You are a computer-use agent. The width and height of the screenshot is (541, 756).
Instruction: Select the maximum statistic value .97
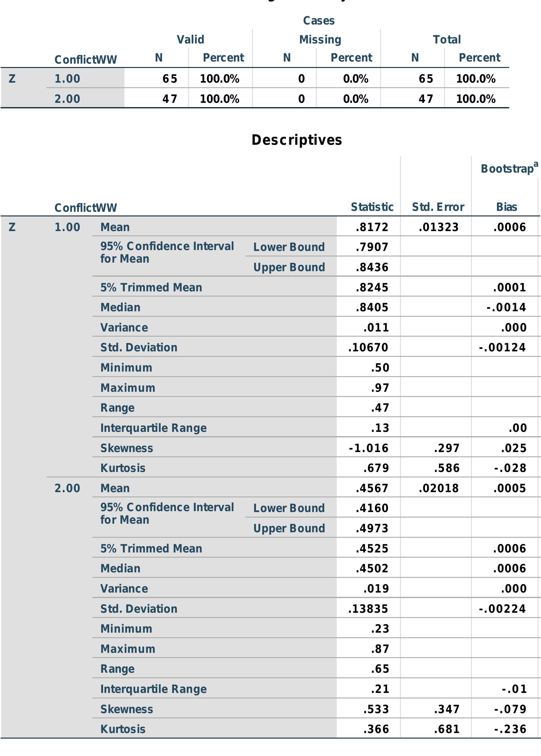(380, 388)
